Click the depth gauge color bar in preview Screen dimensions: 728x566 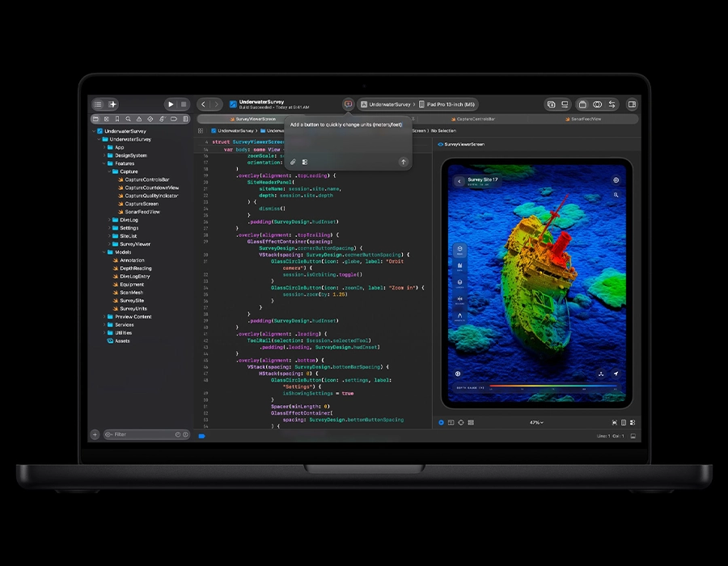click(553, 386)
